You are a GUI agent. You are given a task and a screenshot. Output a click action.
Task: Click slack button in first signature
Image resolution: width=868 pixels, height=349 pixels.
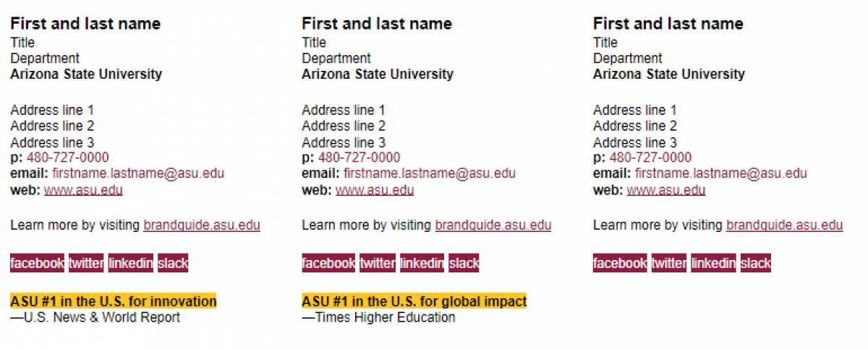(x=173, y=264)
